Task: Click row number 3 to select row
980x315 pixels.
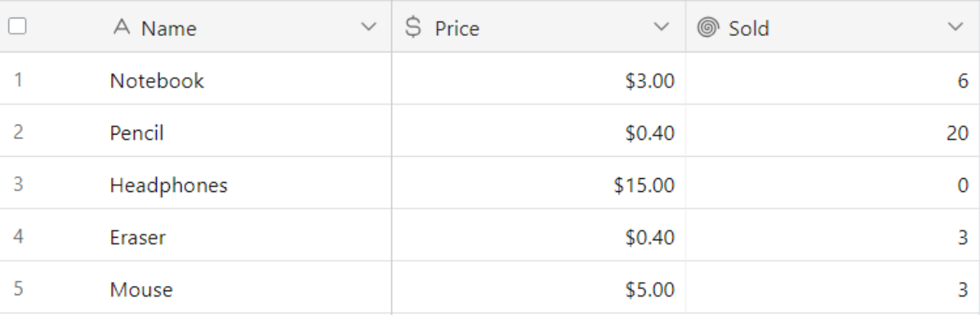Action: click(18, 183)
